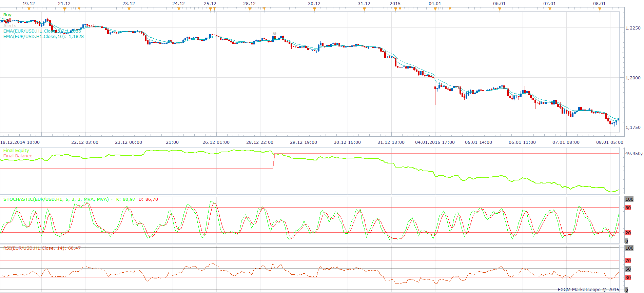Image resolution: width=644 pixels, height=293 pixels.
Task: Click the 18.12.2014 10:00 time axis label
Action: [x=20, y=142]
